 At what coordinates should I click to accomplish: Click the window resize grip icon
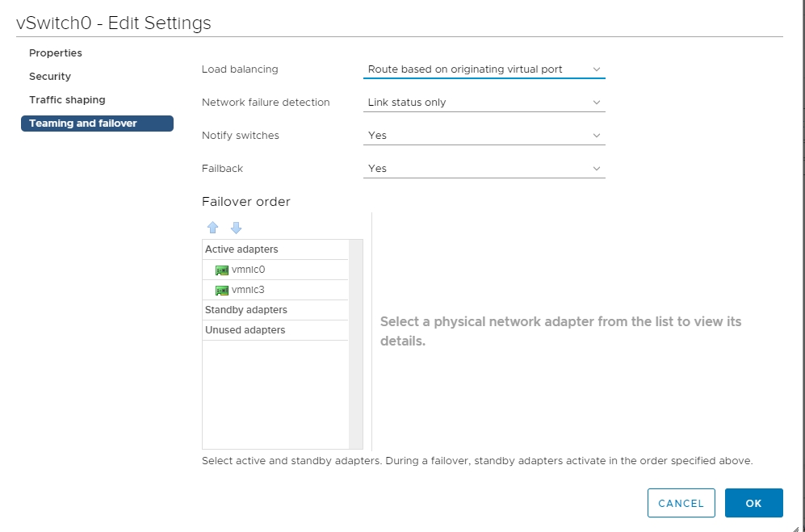click(x=796, y=529)
